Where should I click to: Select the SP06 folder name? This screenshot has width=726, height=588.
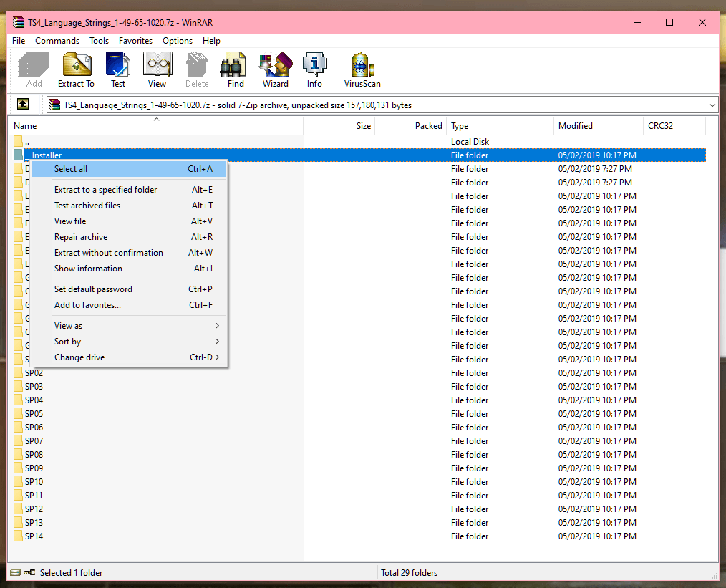click(34, 428)
